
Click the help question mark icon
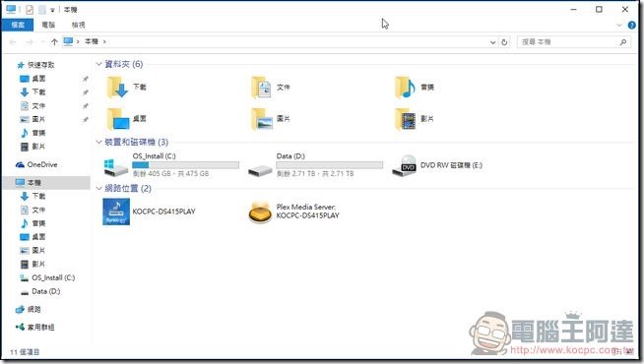click(x=631, y=25)
